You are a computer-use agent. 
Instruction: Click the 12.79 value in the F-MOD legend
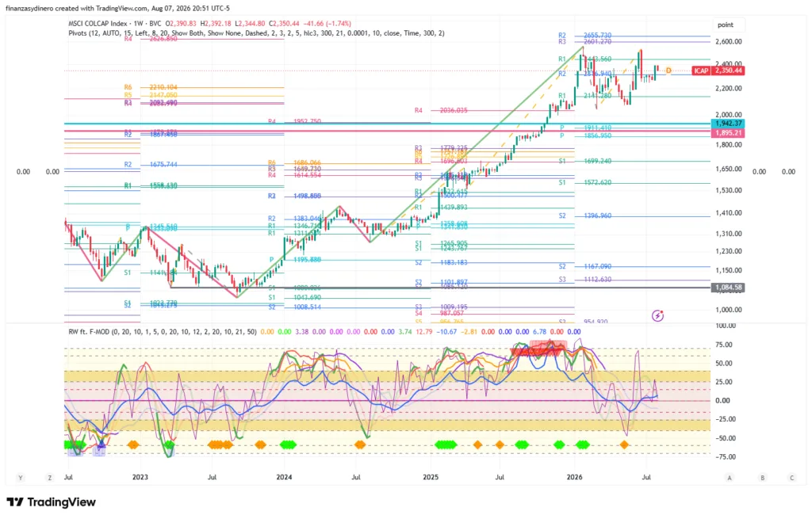[x=423, y=332]
